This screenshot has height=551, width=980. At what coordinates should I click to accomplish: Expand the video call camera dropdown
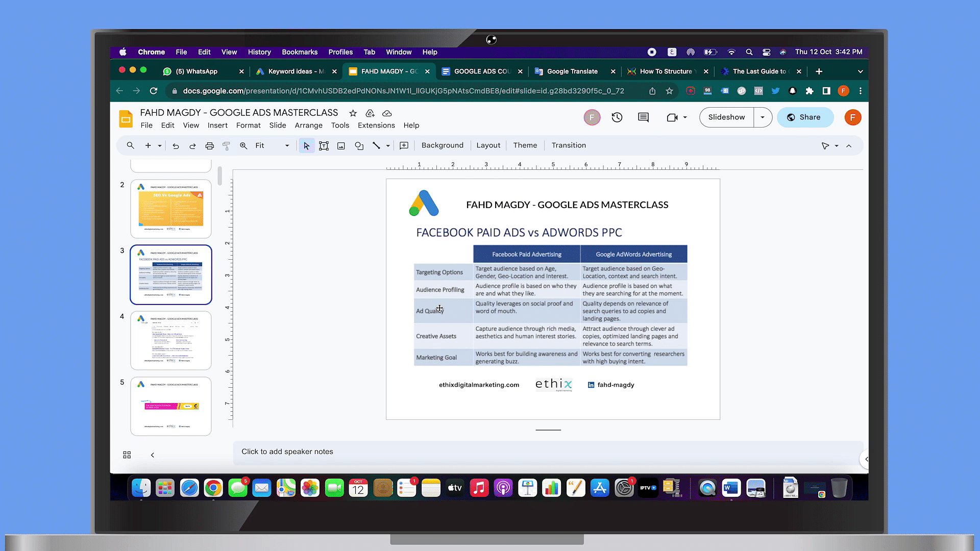[x=685, y=117]
